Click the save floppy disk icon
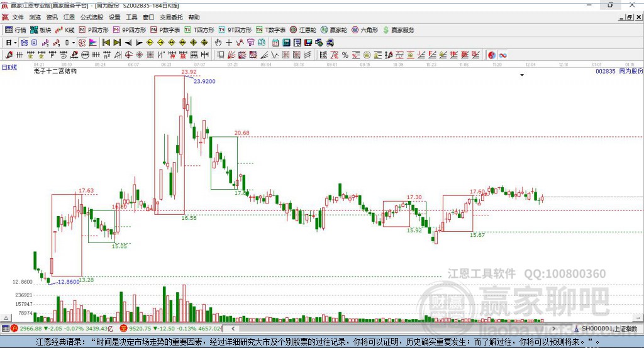This screenshot has height=348, width=644. pos(308,43)
